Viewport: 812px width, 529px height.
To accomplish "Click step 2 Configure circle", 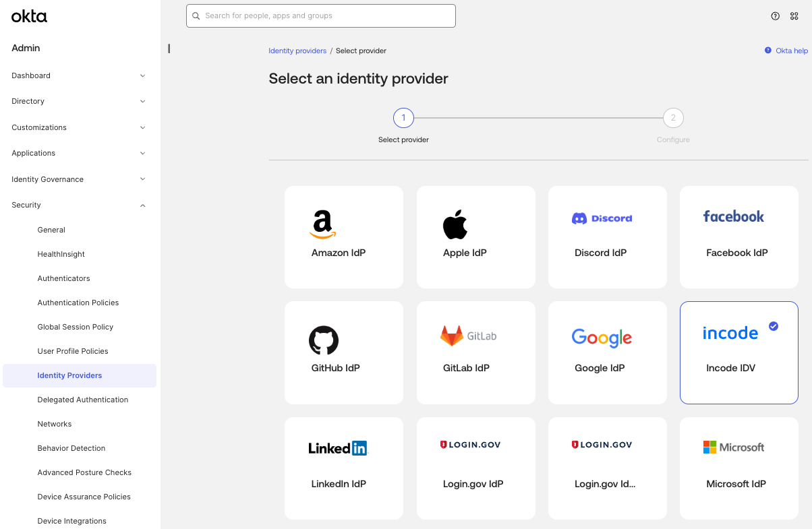I will [x=673, y=118].
